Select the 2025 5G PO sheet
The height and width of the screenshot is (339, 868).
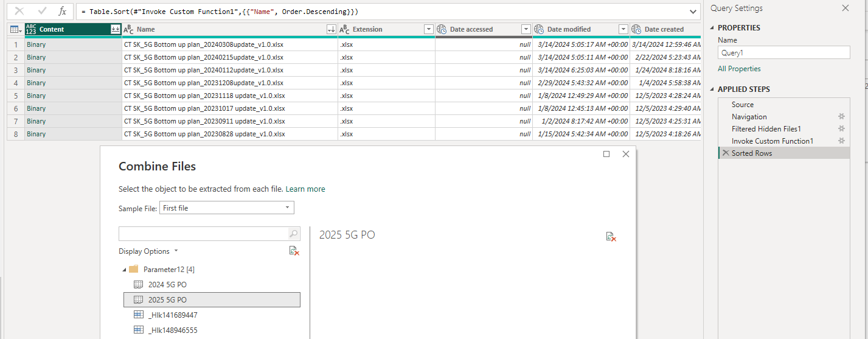212,300
